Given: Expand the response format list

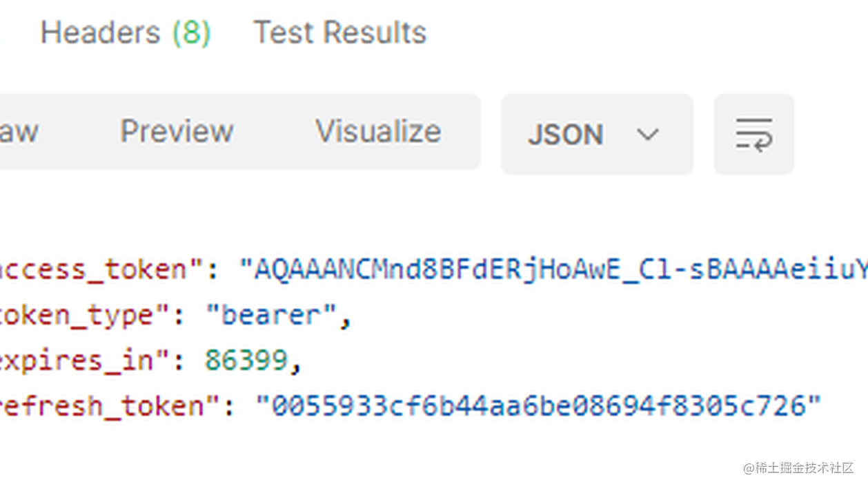Looking at the screenshot, I should tap(647, 135).
